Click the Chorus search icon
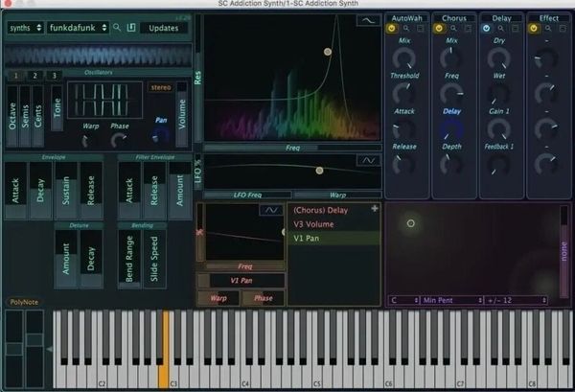 [x=453, y=28]
